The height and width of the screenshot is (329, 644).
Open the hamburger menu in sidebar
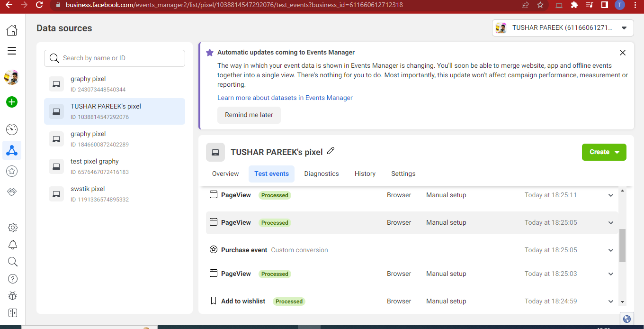click(x=12, y=51)
